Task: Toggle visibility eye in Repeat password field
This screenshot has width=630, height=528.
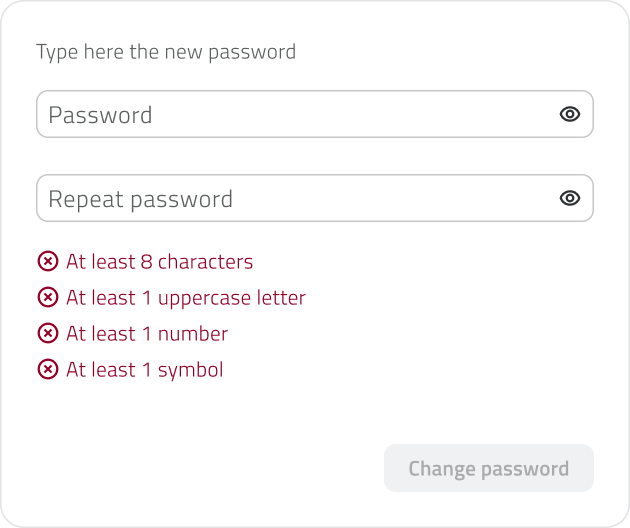Action: [x=569, y=198]
